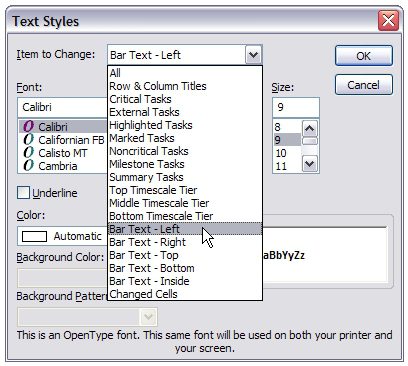
Task: Select font size 10
Action: [x=287, y=153]
